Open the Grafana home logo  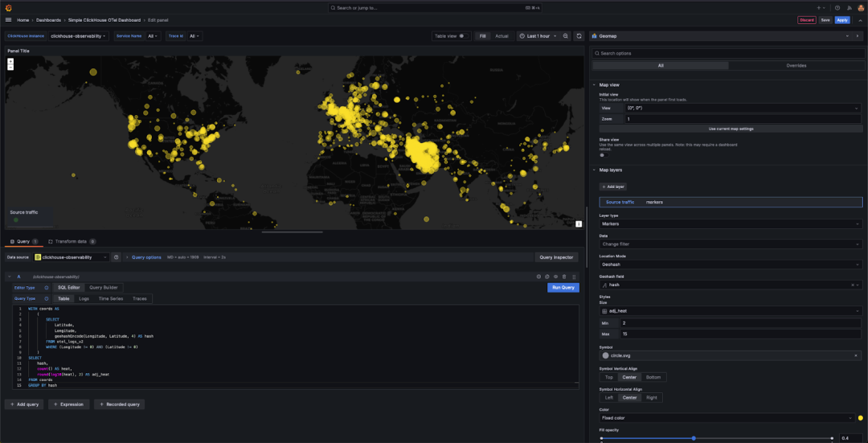(x=8, y=7)
